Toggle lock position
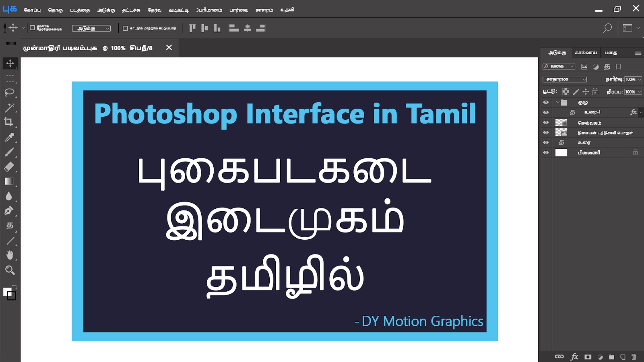The width and height of the screenshot is (644, 362). (x=586, y=92)
